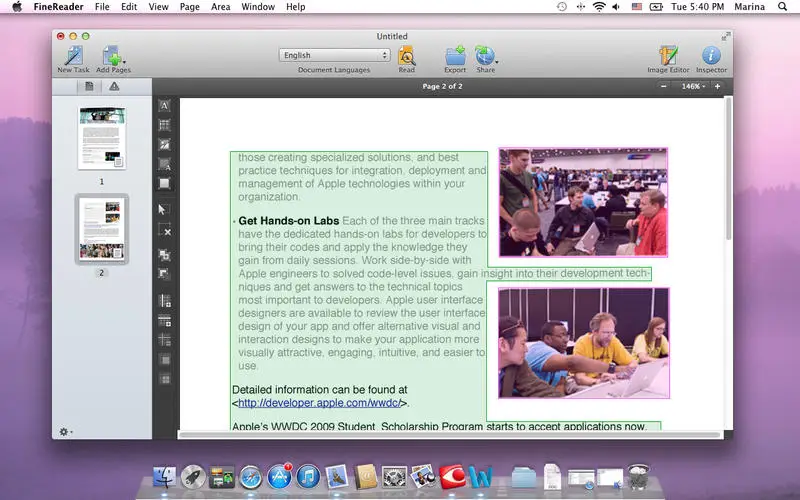The image size is (800, 500).
Task: Select the arrow selection tool
Action: tap(163, 210)
